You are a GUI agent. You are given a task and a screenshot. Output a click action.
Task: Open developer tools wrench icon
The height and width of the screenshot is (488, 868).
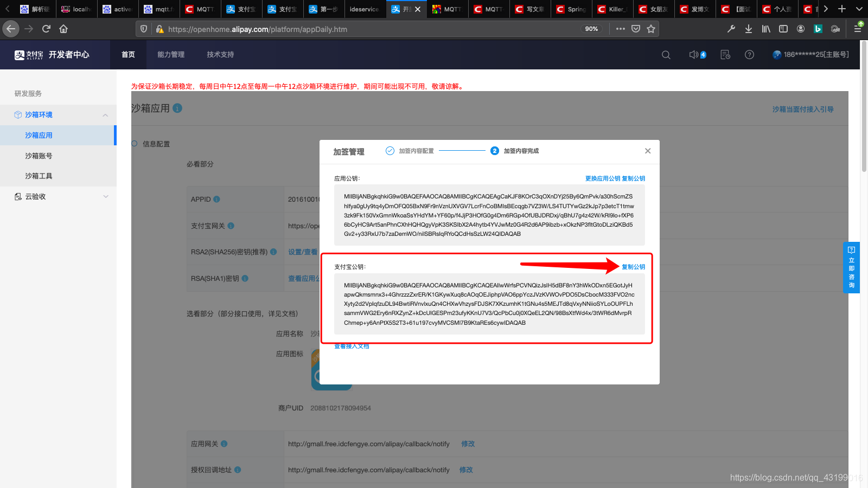(731, 29)
